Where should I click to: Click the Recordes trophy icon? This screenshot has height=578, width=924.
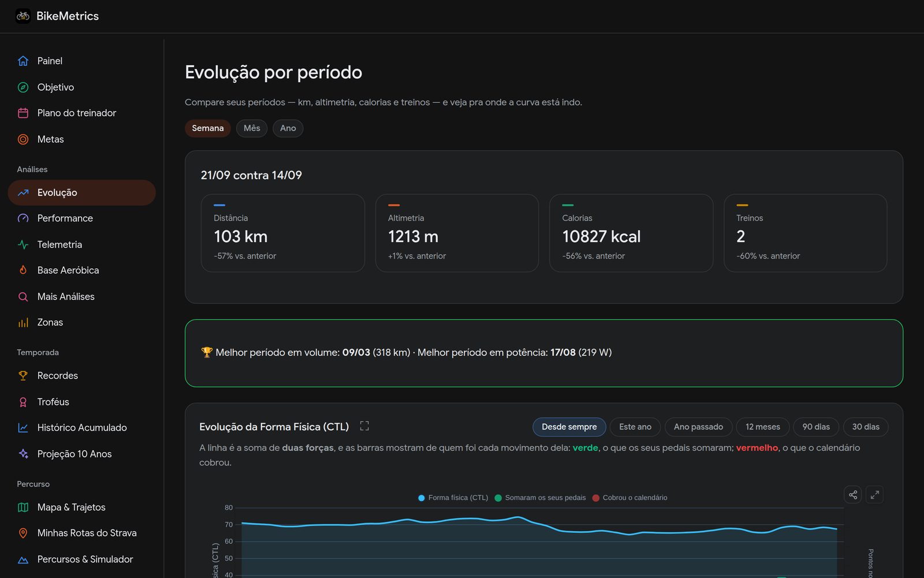tap(23, 376)
